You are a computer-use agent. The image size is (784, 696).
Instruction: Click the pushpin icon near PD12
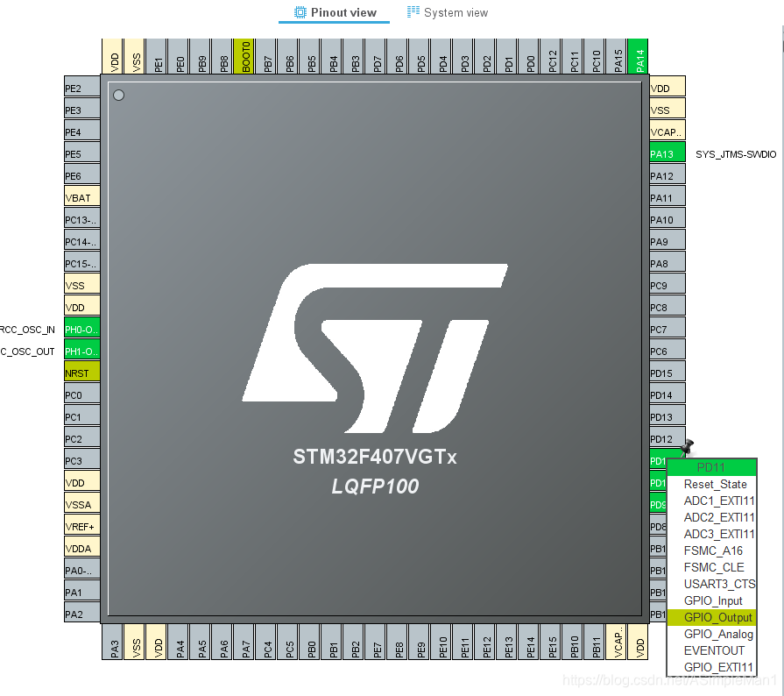coord(687,447)
